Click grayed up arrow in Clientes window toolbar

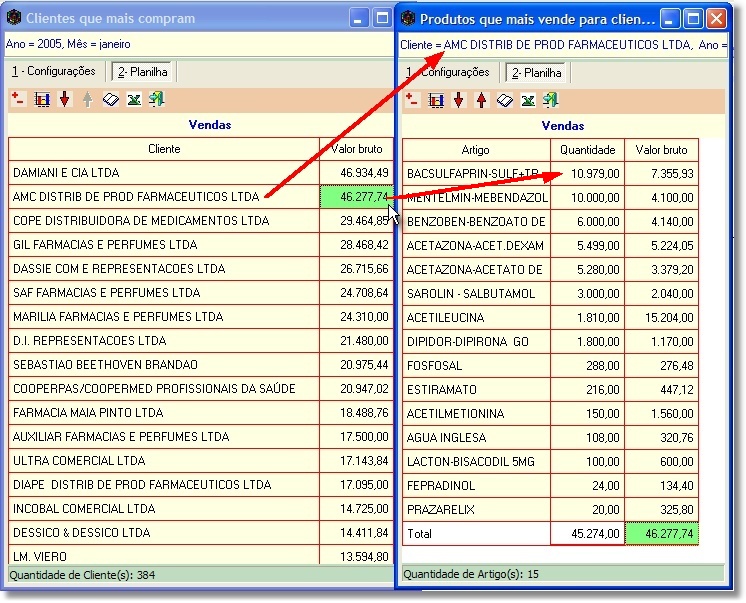pyautogui.click(x=88, y=99)
